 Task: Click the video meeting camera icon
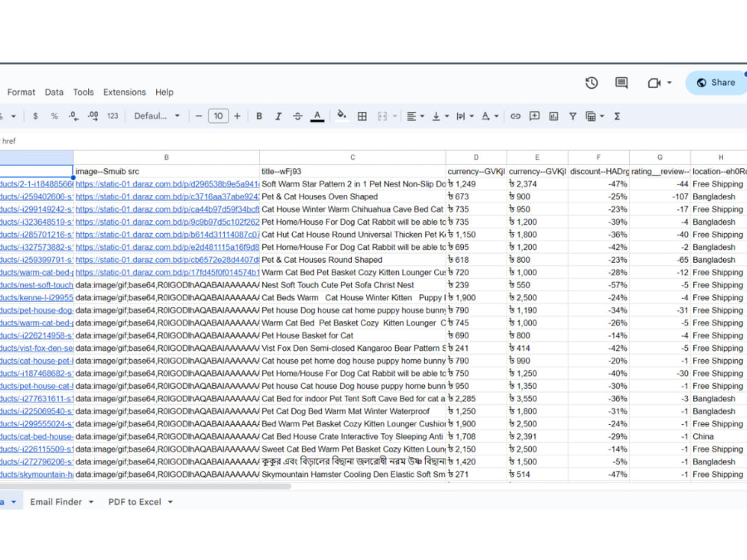(x=654, y=83)
